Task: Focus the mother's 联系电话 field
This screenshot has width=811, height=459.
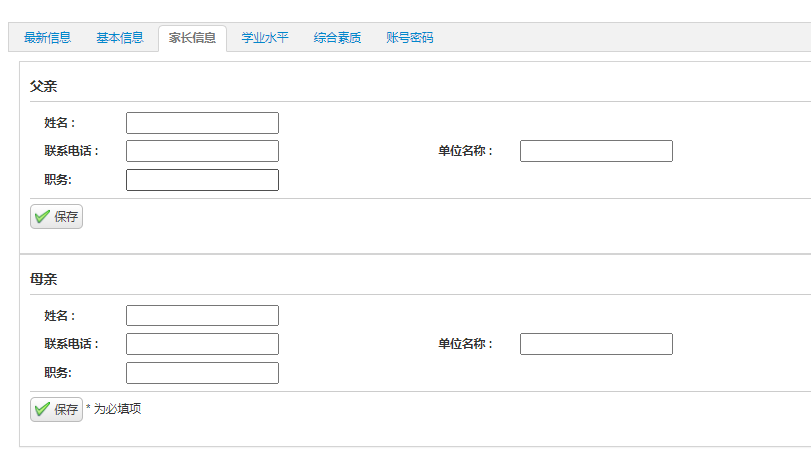Action: pos(202,344)
